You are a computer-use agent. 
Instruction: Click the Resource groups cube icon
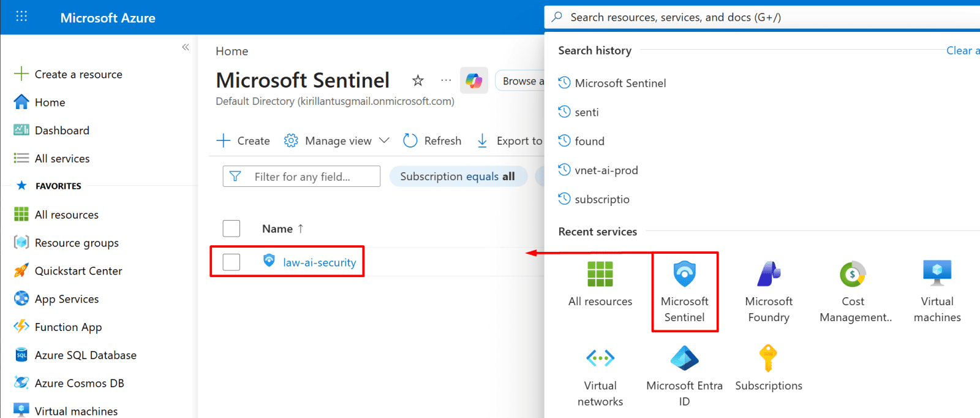tap(21, 242)
